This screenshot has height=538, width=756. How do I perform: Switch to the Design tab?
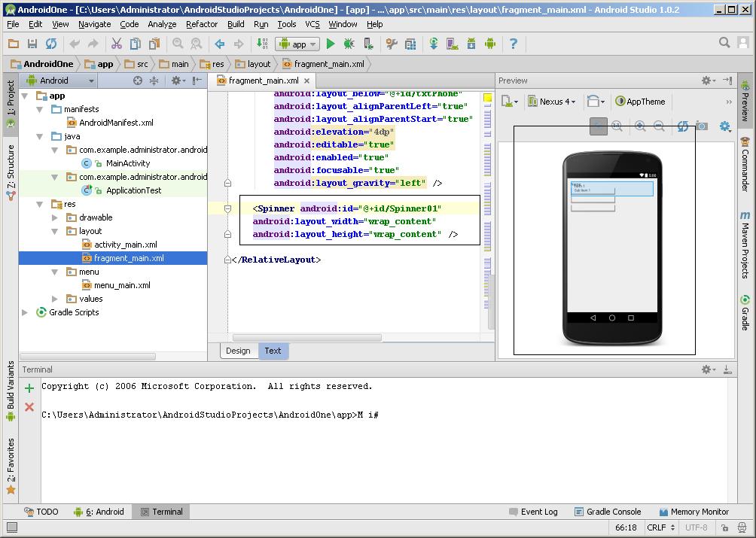pos(238,351)
